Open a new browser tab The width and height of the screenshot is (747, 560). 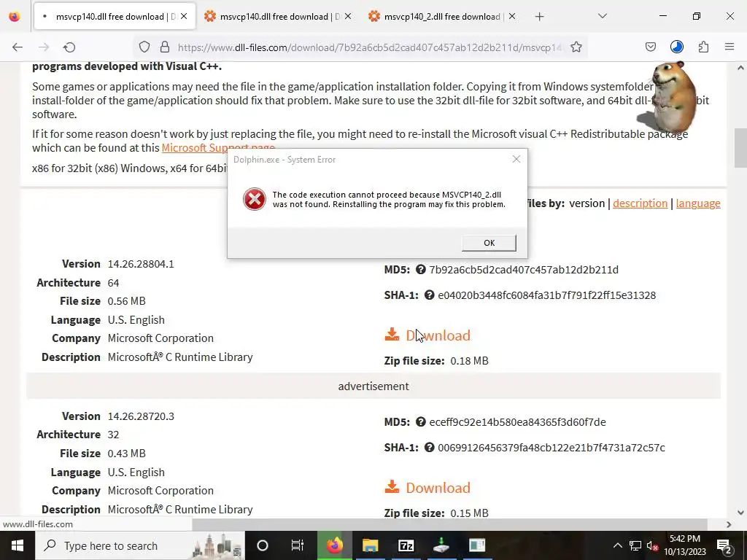539,17
